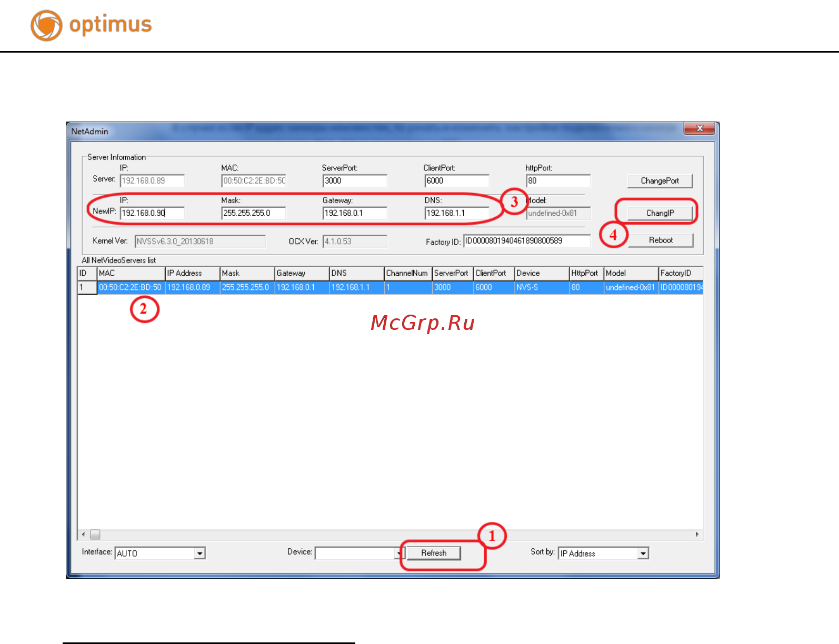The width and height of the screenshot is (839, 644).
Task: Click the OCX Ver field
Action: (x=355, y=241)
